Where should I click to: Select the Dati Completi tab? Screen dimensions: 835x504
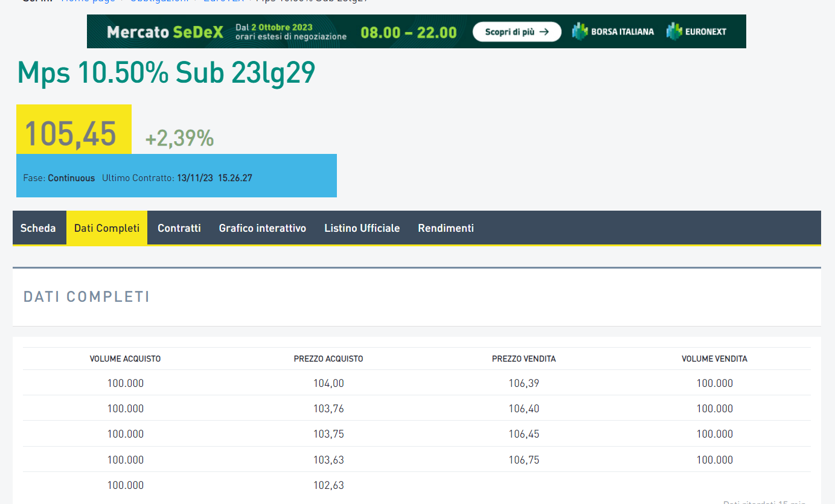click(x=107, y=228)
